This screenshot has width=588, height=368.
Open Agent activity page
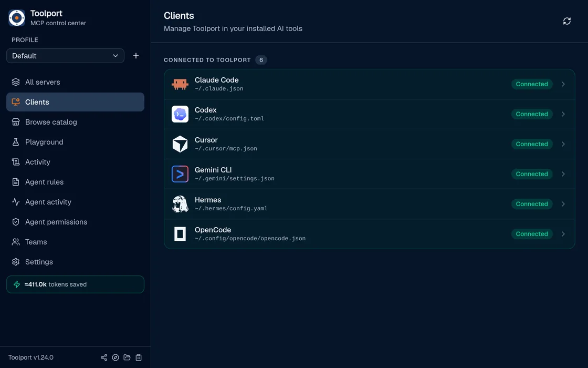click(x=76, y=202)
